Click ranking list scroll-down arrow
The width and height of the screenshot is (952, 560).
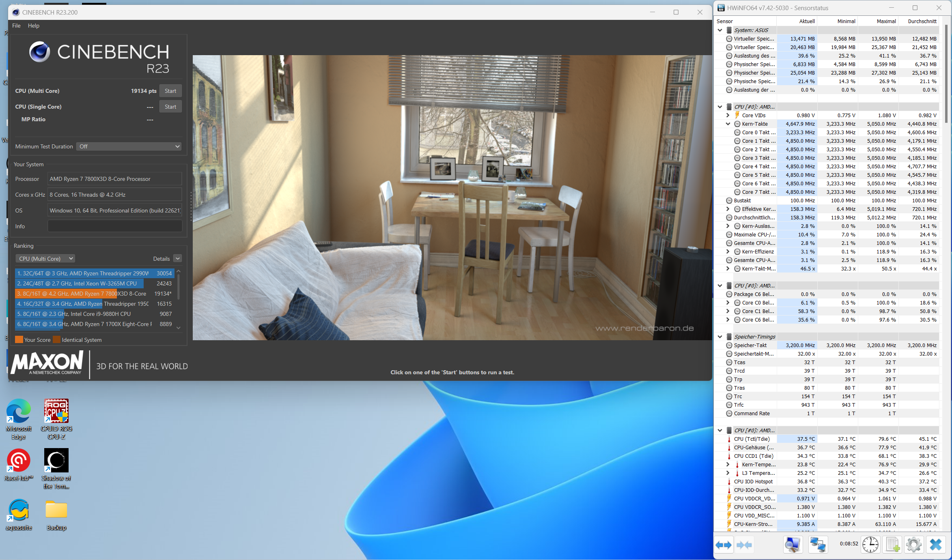coord(179,328)
